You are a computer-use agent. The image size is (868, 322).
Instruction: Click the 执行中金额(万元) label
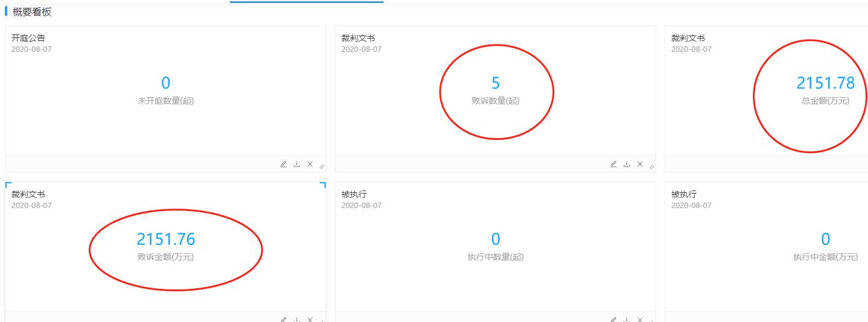(826, 257)
